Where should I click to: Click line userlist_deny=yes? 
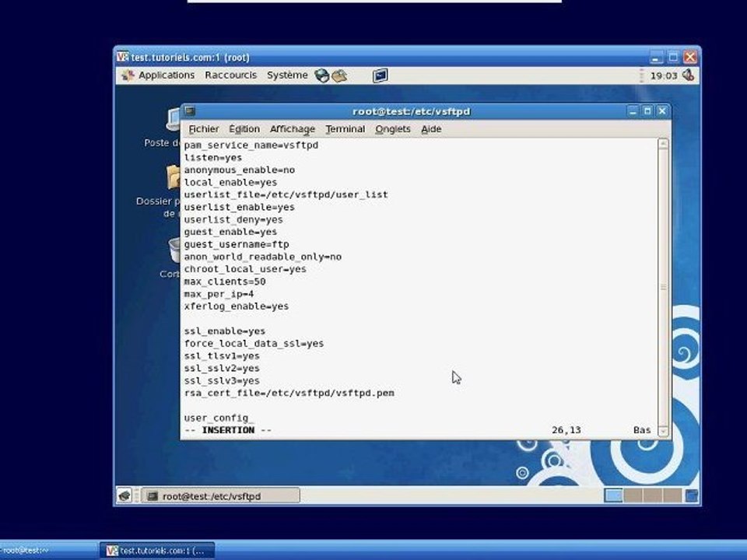(x=233, y=219)
